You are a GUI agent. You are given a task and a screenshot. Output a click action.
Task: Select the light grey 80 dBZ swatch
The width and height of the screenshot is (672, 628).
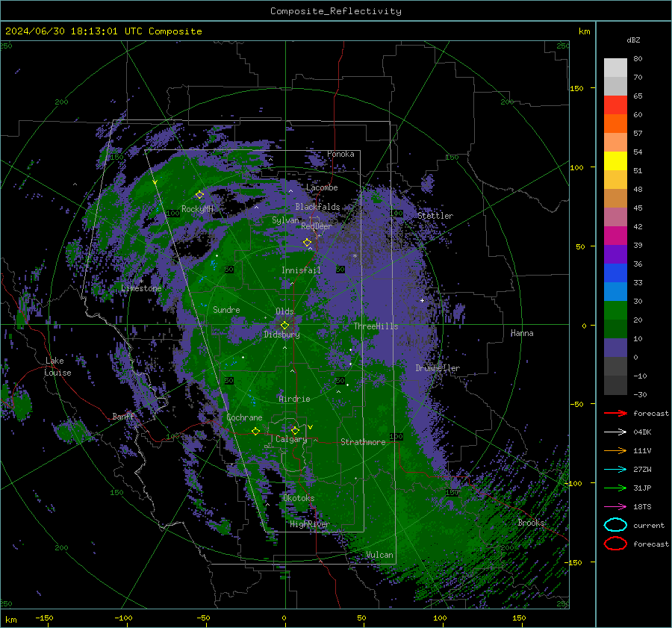point(615,68)
